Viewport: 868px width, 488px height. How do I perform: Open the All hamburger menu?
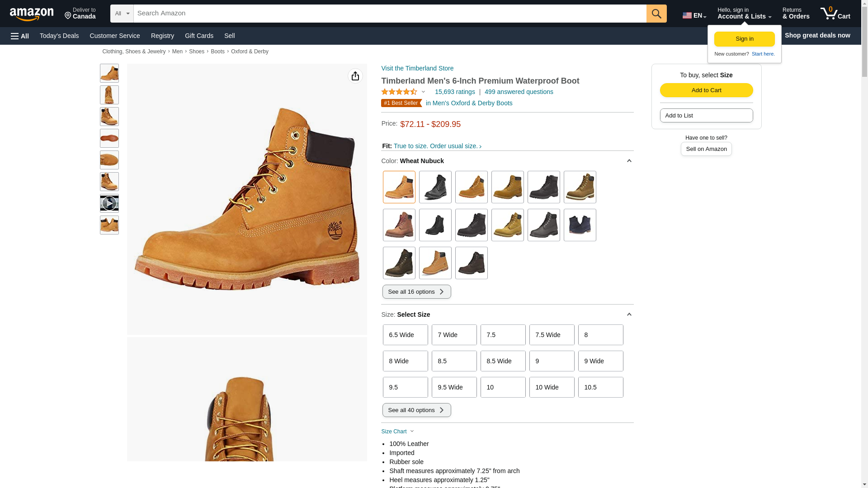(x=20, y=36)
